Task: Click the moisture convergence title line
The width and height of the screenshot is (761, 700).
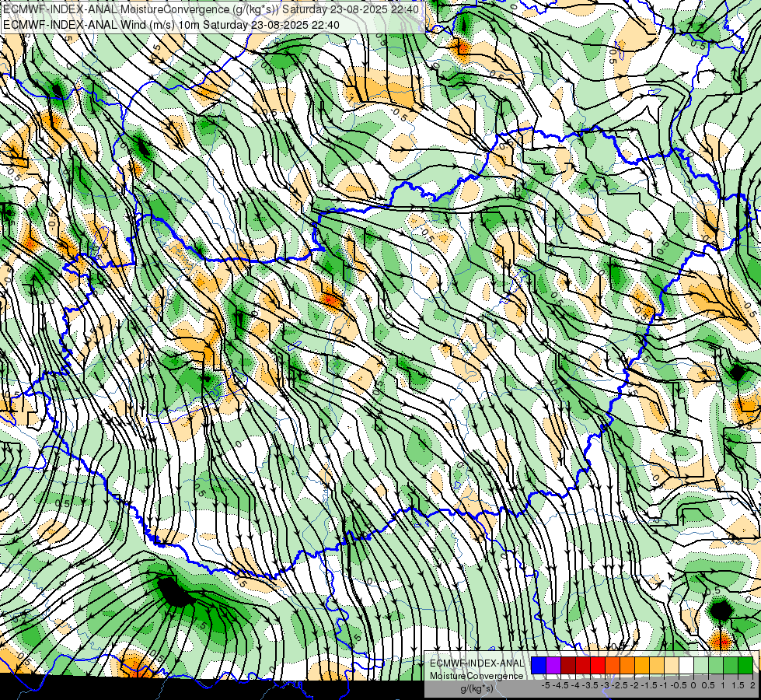Action: (x=210, y=9)
